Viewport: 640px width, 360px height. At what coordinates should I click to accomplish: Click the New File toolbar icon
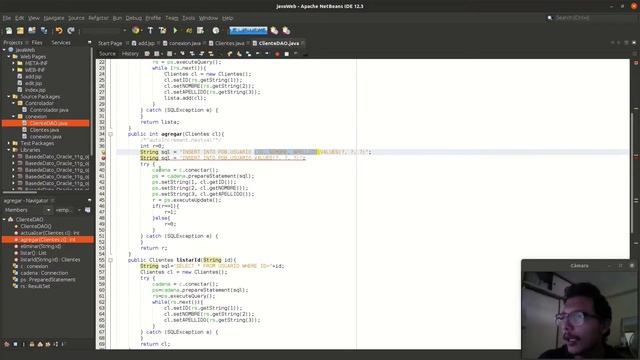9,31
